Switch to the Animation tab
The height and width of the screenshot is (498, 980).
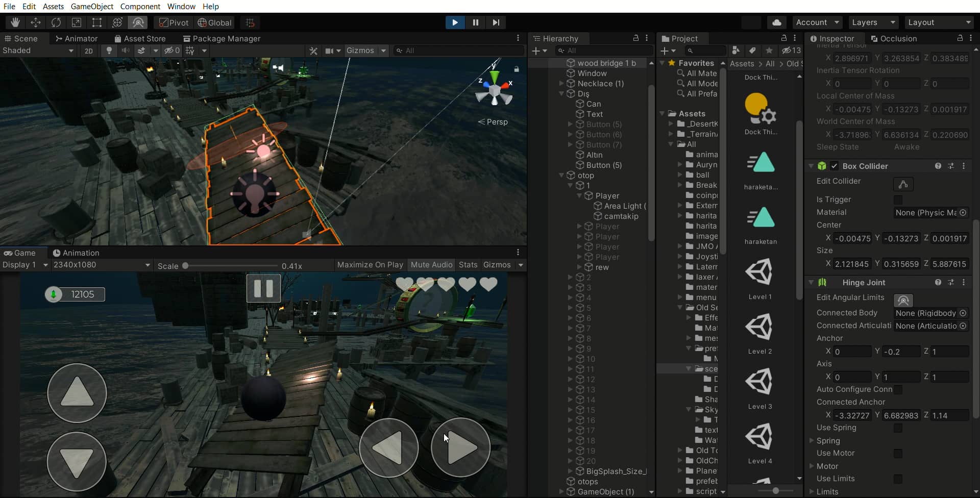click(76, 253)
